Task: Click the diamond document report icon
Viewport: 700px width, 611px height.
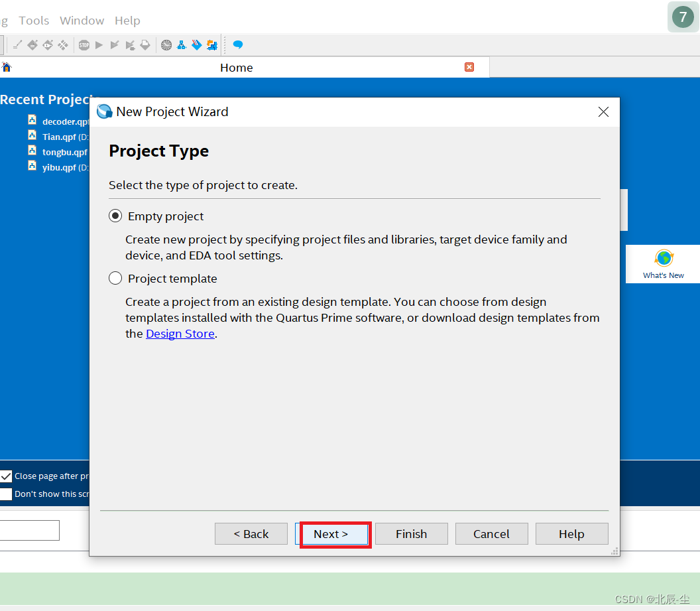Action: 145,44
